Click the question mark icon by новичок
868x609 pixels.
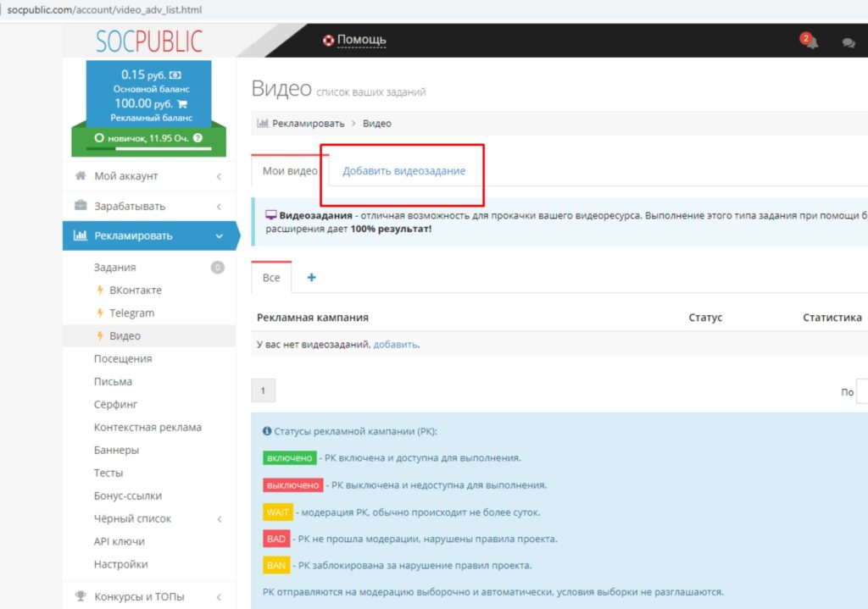coord(198,138)
